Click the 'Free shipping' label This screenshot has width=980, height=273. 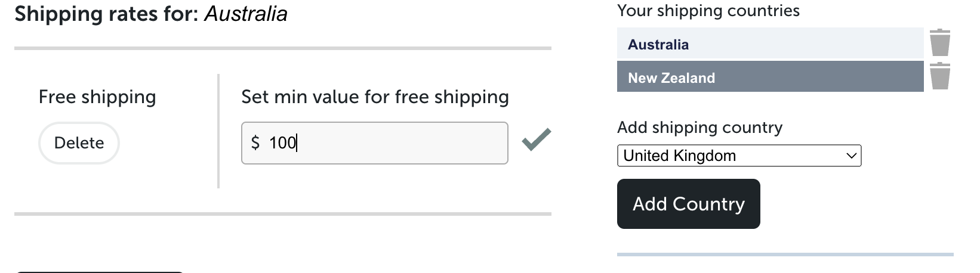point(97,97)
